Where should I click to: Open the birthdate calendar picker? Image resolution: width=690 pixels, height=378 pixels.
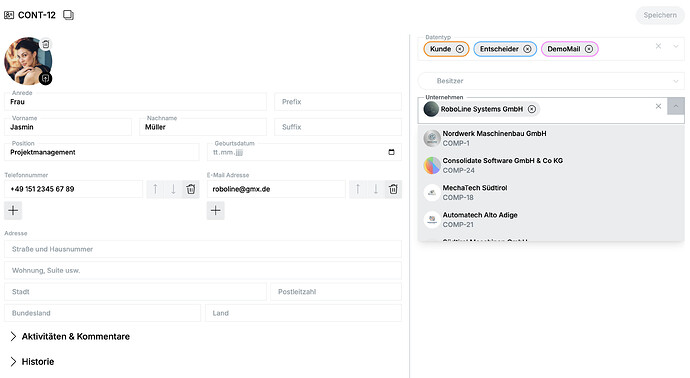click(x=391, y=152)
